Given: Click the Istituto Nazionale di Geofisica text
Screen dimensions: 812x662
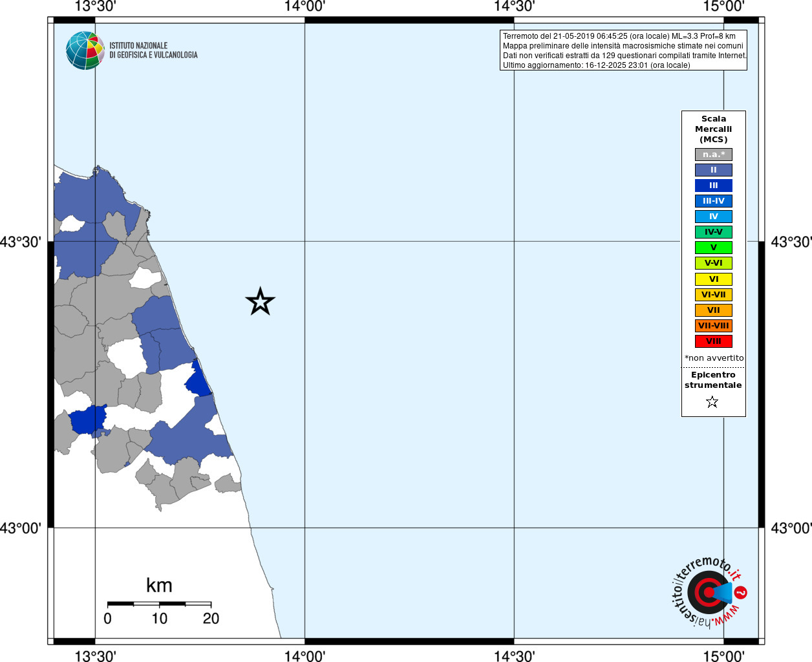Looking at the screenshot, I should tap(153, 50).
